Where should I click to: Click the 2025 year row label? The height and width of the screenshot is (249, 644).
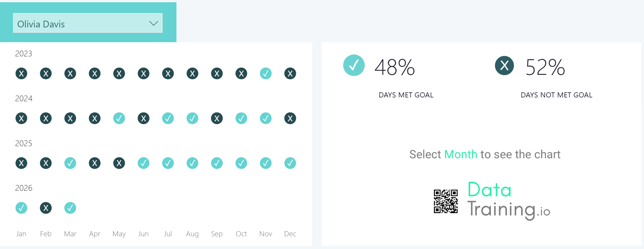tap(24, 144)
